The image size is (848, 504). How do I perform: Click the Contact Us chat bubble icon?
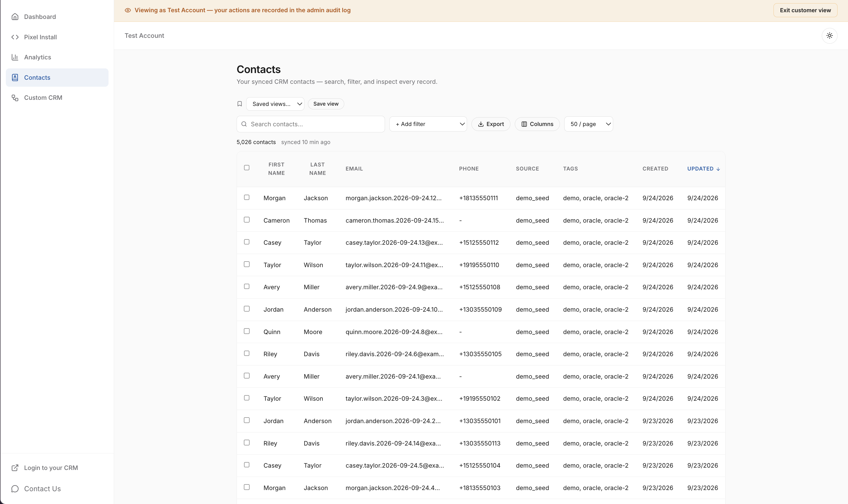coord(15,489)
